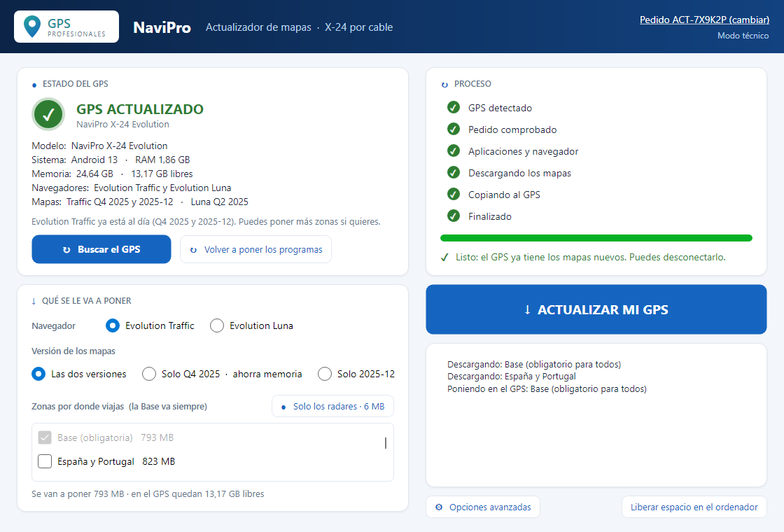Click the 'Se van a poner 793 MB' summary text
The image size is (784, 532).
[148, 494]
